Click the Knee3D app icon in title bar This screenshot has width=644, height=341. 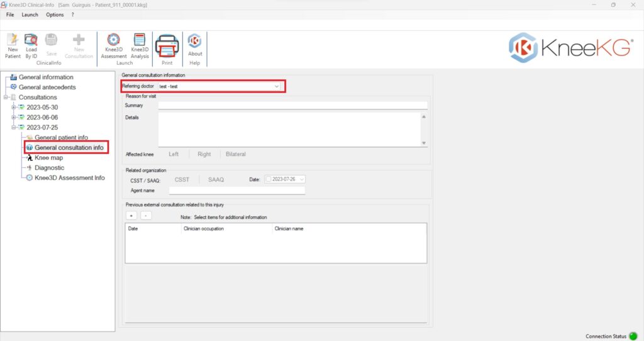[4, 4]
